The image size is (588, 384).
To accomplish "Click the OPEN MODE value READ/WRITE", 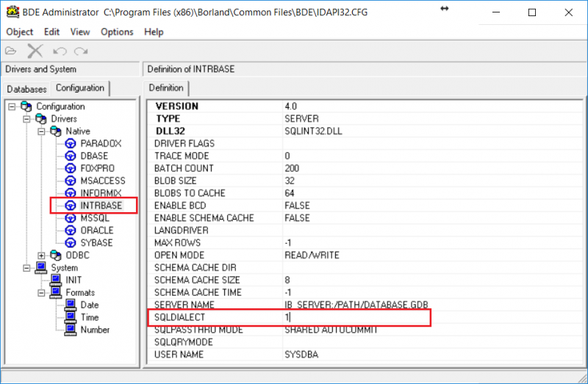I will point(312,255).
